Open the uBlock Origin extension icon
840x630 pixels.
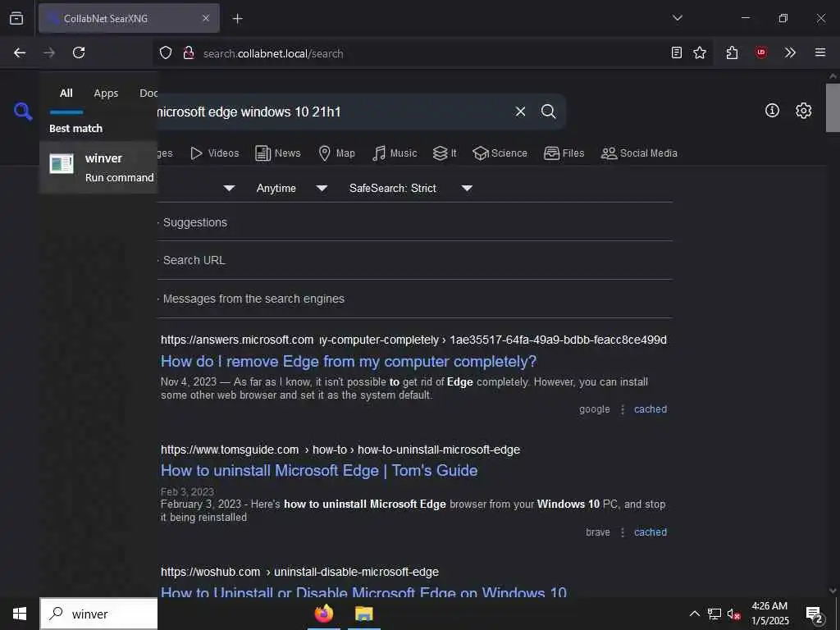click(x=761, y=52)
